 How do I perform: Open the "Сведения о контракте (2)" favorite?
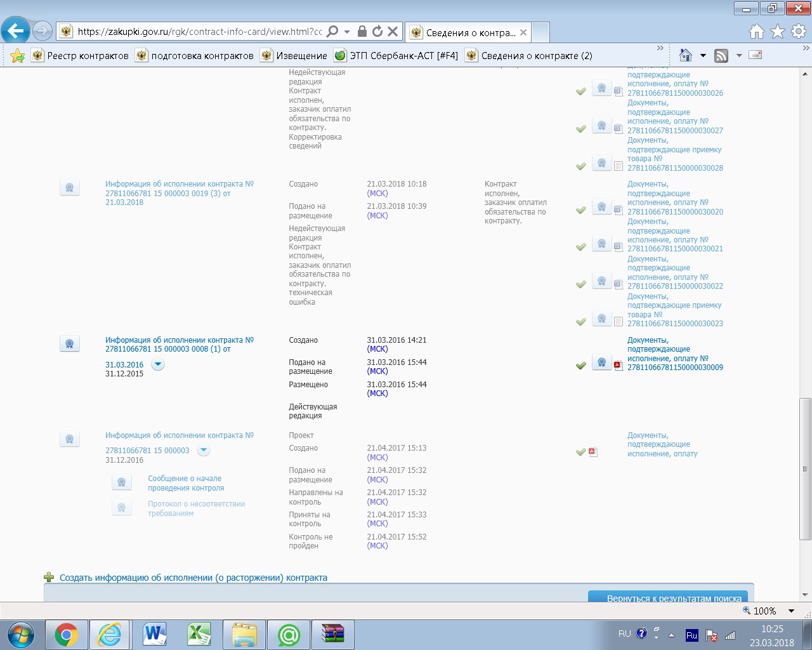pos(529,56)
